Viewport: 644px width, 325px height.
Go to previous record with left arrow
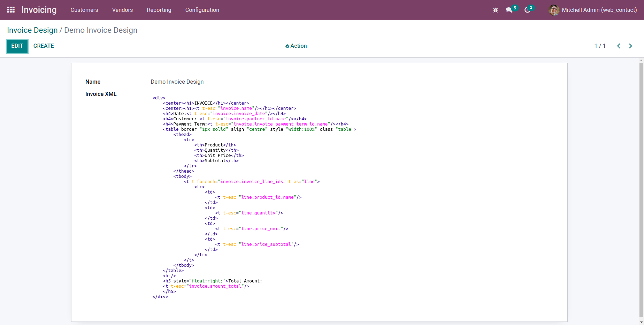coord(619,46)
